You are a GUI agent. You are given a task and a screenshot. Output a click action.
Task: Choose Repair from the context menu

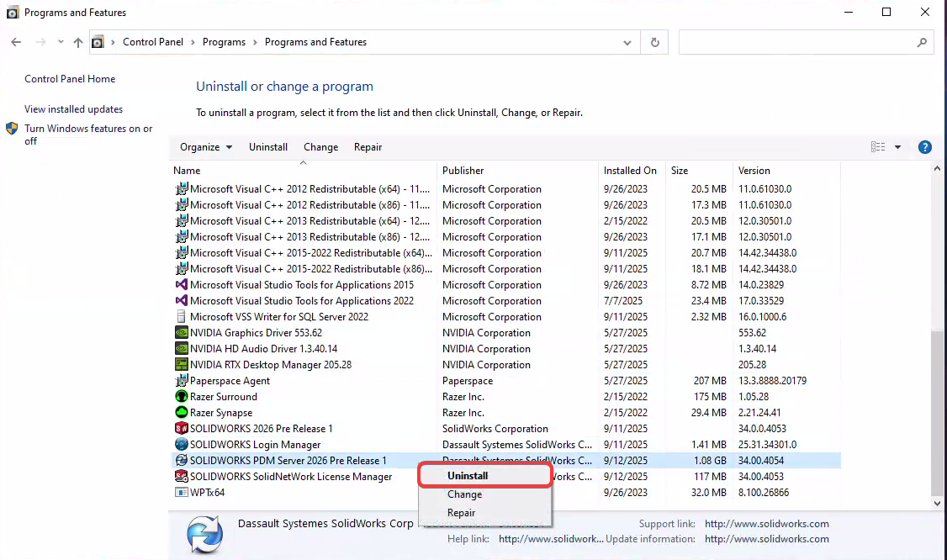(461, 512)
